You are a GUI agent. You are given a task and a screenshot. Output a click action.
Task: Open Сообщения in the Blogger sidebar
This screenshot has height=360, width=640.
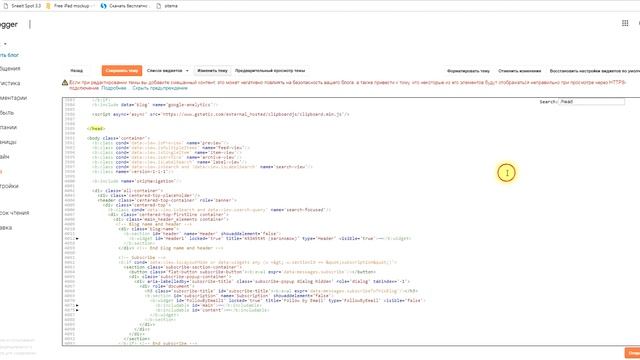point(10,69)
